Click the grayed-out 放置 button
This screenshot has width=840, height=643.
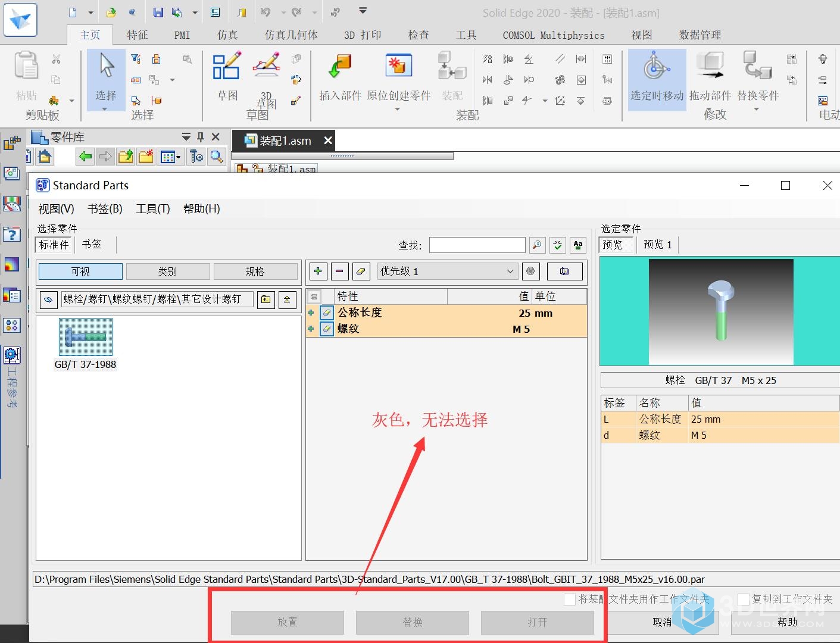point(288,622)
